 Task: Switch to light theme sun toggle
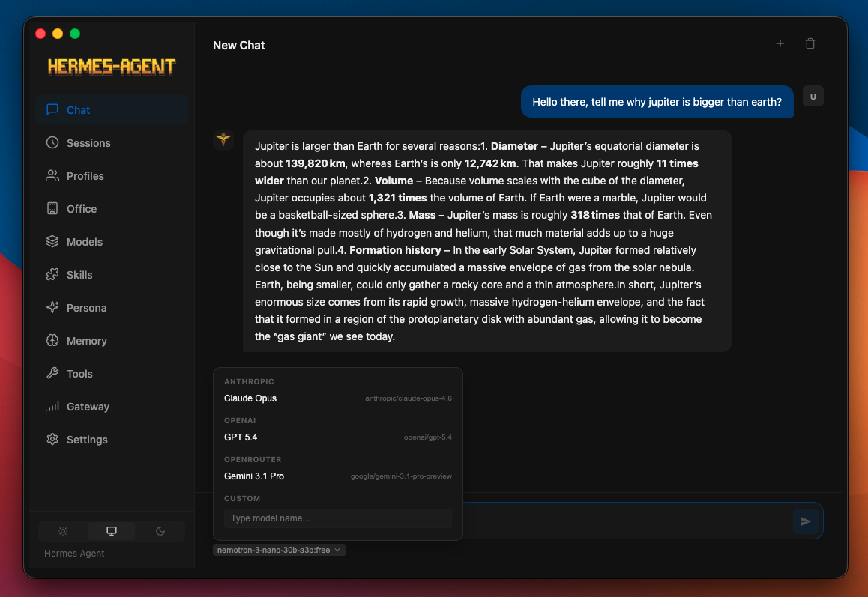[63, 531]
